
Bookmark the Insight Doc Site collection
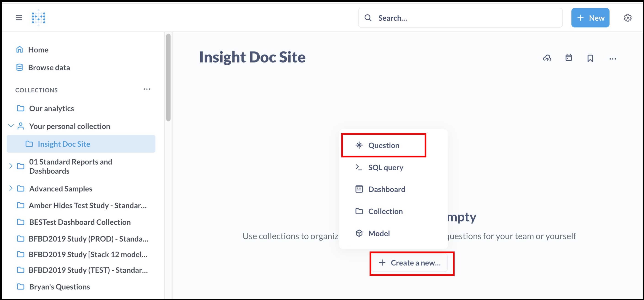(590, 58)
